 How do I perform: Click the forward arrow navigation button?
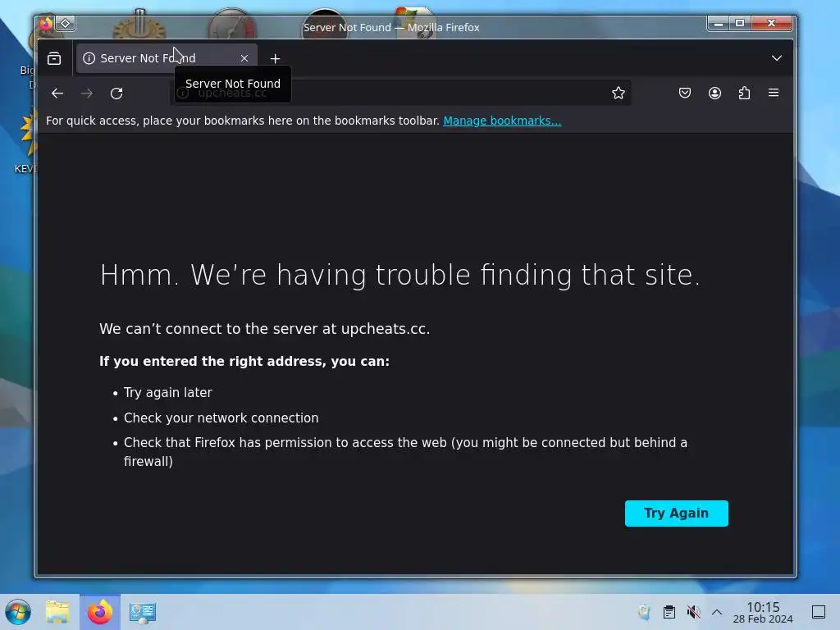(87, 94)
